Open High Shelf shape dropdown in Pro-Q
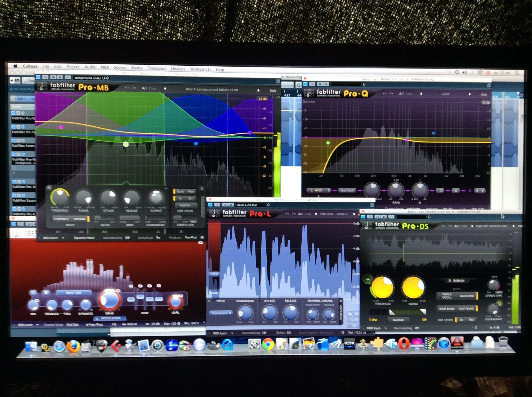The image size is (532, 397). point(347,190)
